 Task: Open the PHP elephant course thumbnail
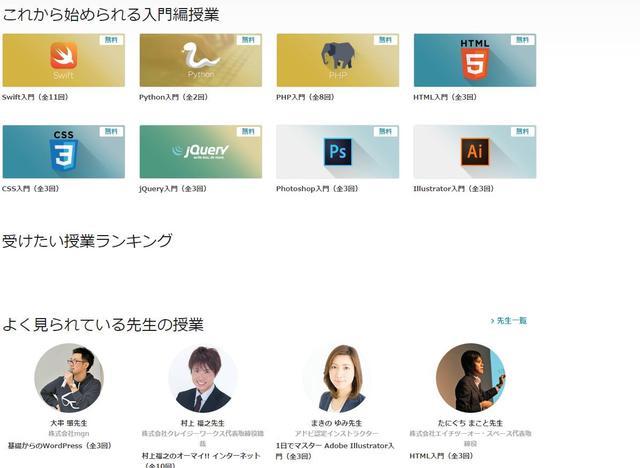(338, 60)
